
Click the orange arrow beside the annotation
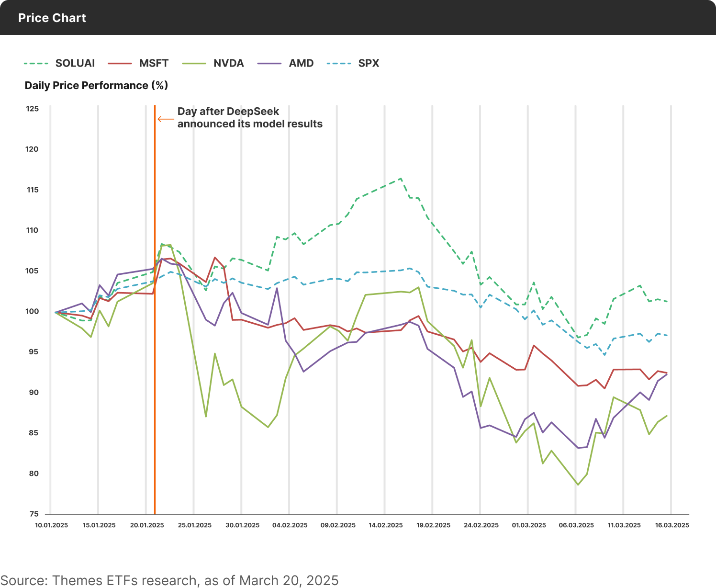(166, 119)
